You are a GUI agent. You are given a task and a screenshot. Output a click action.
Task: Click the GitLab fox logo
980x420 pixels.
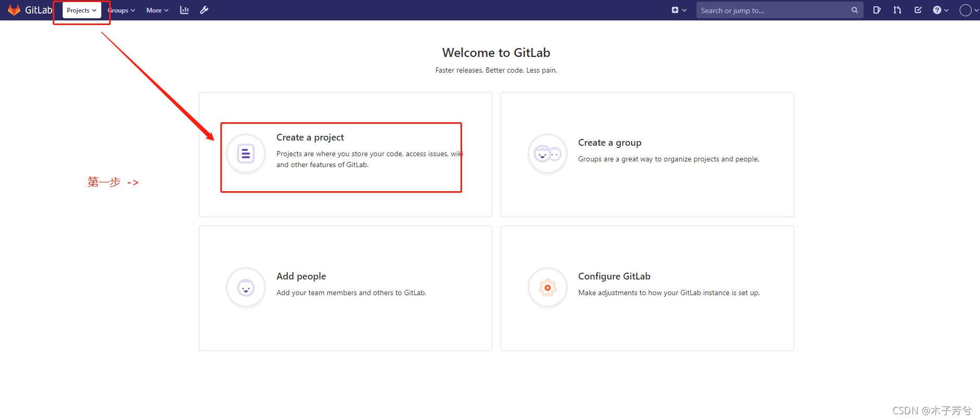[x=14, y=10]
